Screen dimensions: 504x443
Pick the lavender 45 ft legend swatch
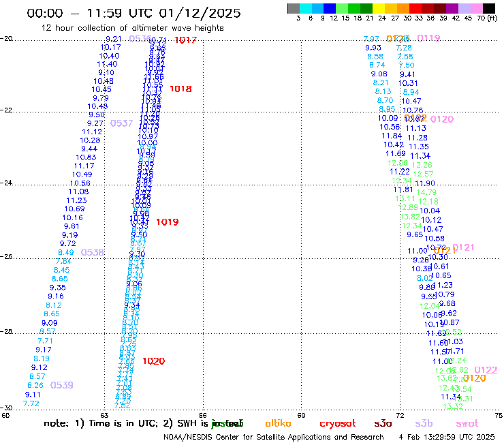[x=464, y=8]
